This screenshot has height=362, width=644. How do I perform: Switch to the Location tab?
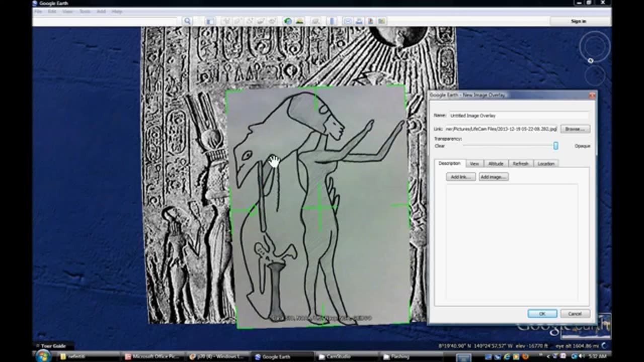click(546, 163)
